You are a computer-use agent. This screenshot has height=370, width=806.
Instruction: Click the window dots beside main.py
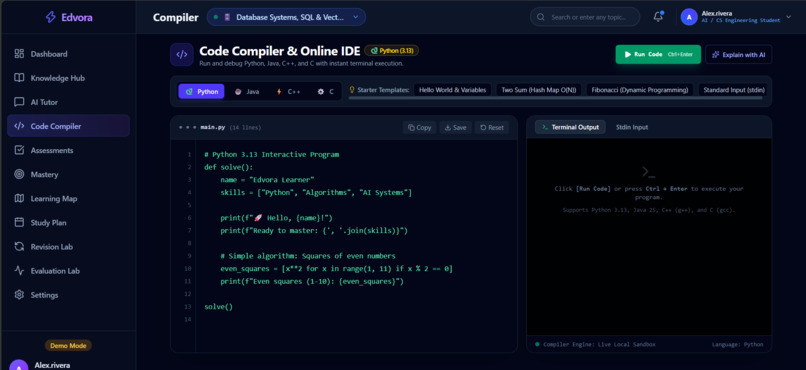187,127
